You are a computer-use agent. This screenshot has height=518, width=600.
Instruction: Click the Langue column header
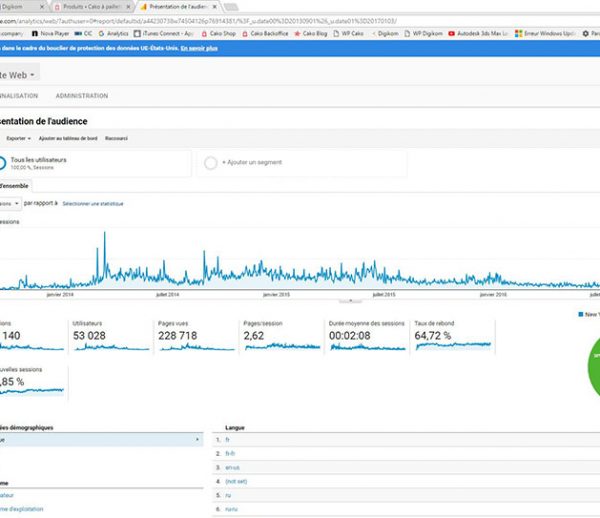235,428
